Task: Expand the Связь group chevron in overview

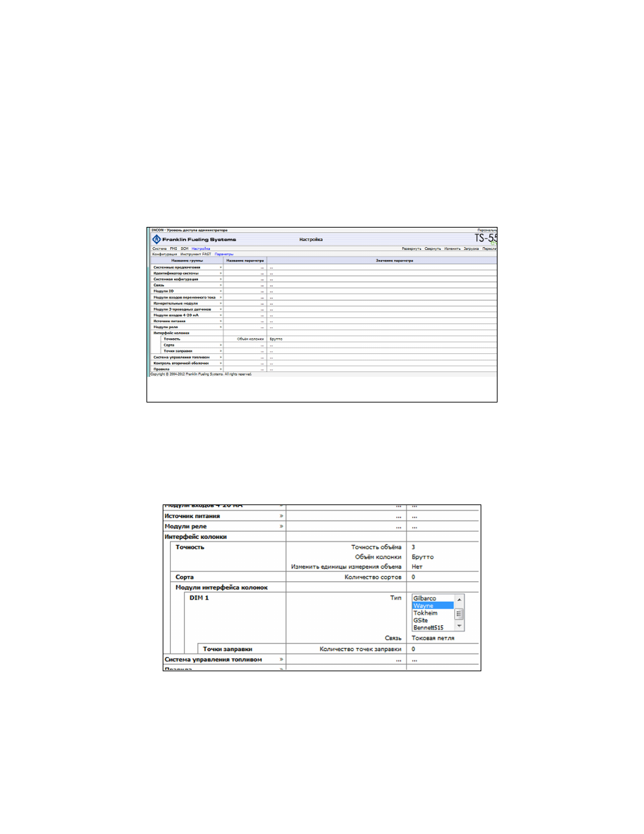Action: pos(220,285)
